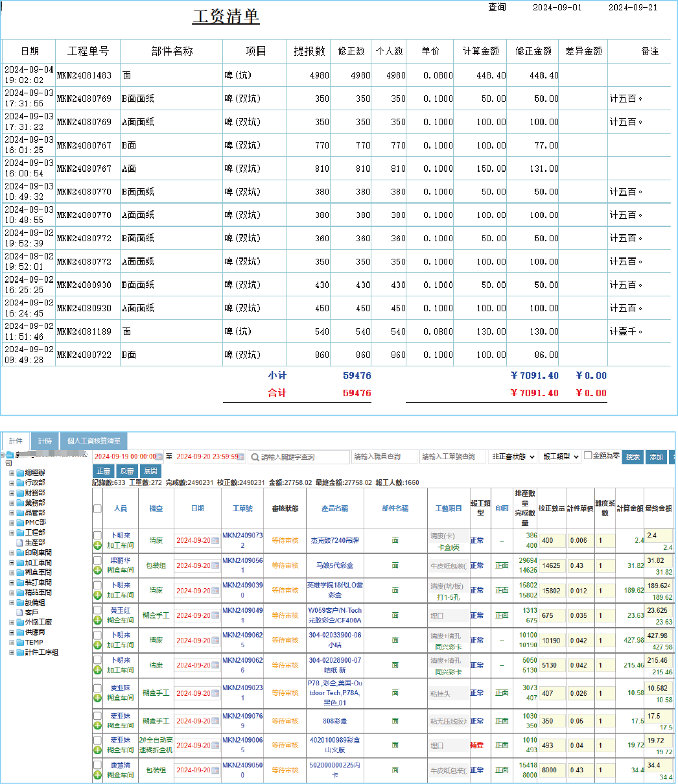This screenshot has width=678, height=784.
Task: Open the 報工類型 dropdown
Action: tap(559, 457)
